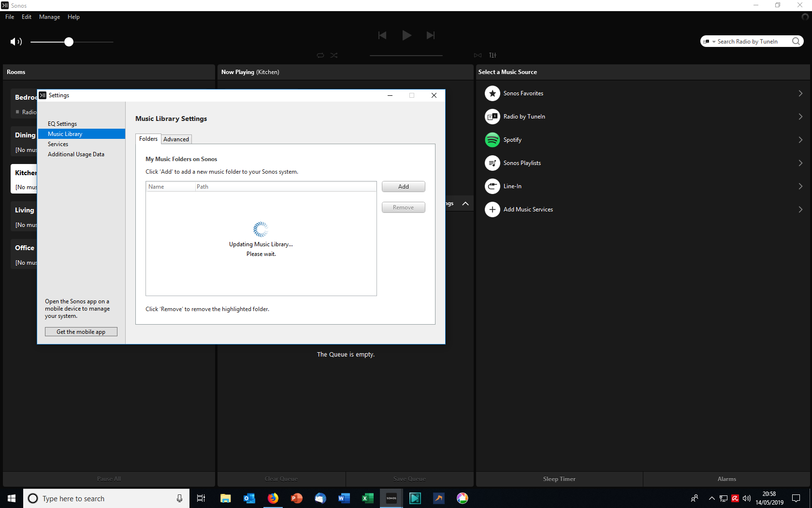Open the Line-In icon
812x508 pixels.
(493, 186)
